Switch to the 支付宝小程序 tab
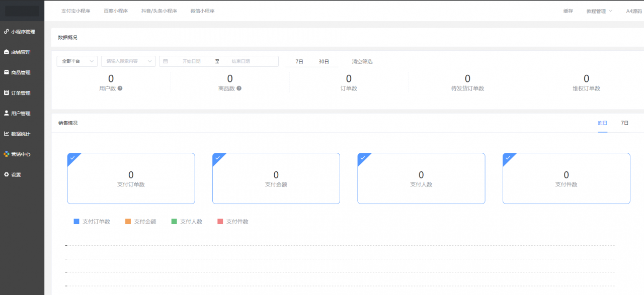Screen dimensions: 644x295 click(75, 11)
